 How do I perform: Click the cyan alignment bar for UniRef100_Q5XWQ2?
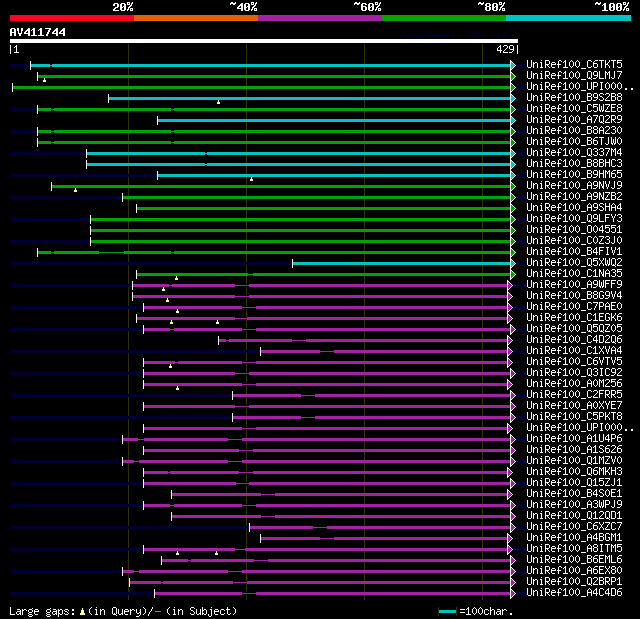coord(402,263)
